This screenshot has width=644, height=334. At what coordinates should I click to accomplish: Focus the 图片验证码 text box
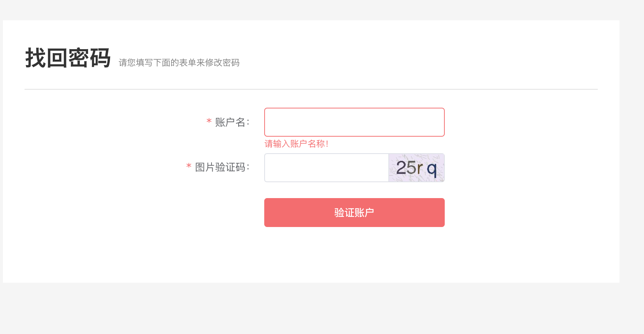pos(326,168)
